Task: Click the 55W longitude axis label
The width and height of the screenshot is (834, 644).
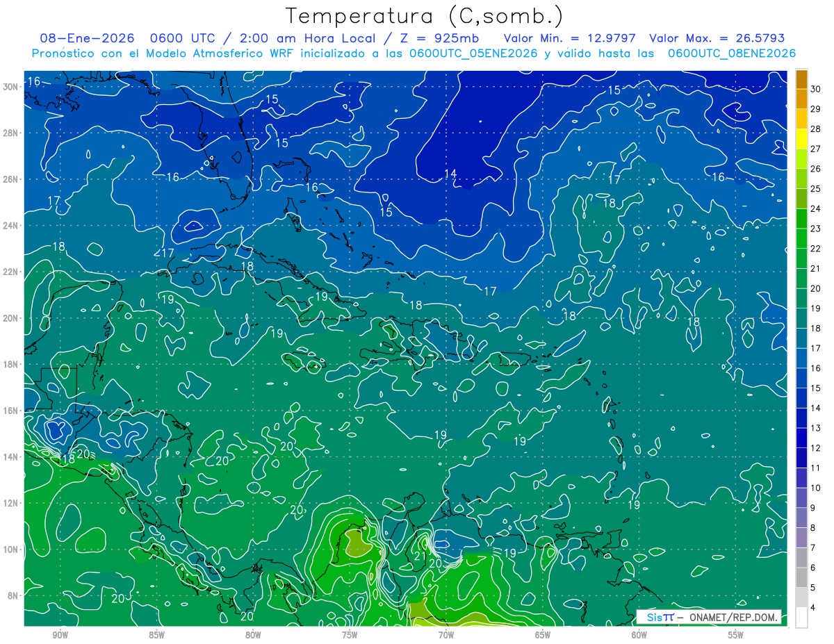Action: (736, 634)
